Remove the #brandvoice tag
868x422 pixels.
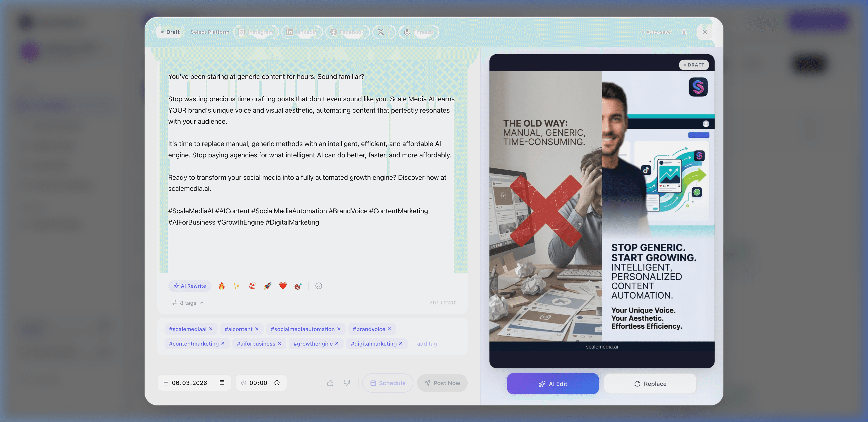click(389, 329)
